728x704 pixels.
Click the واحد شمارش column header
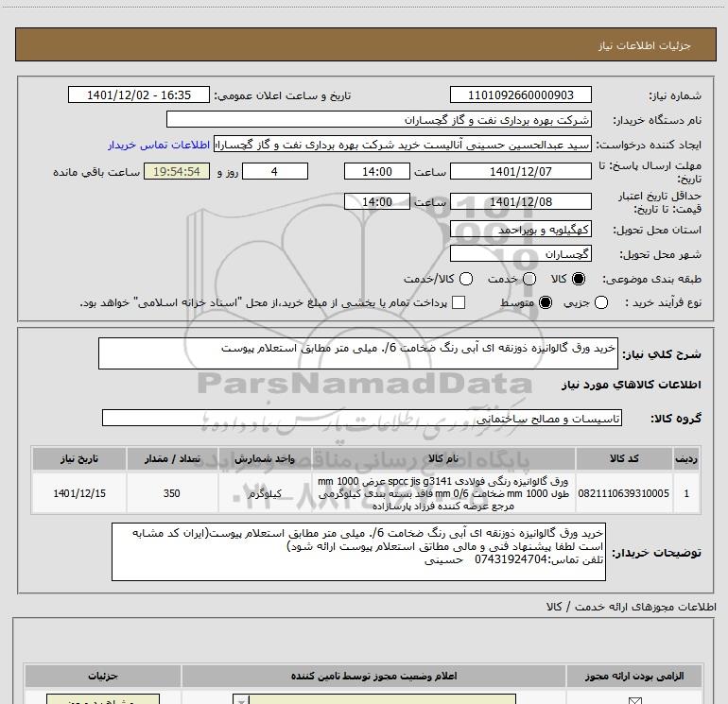pos(265,459)
